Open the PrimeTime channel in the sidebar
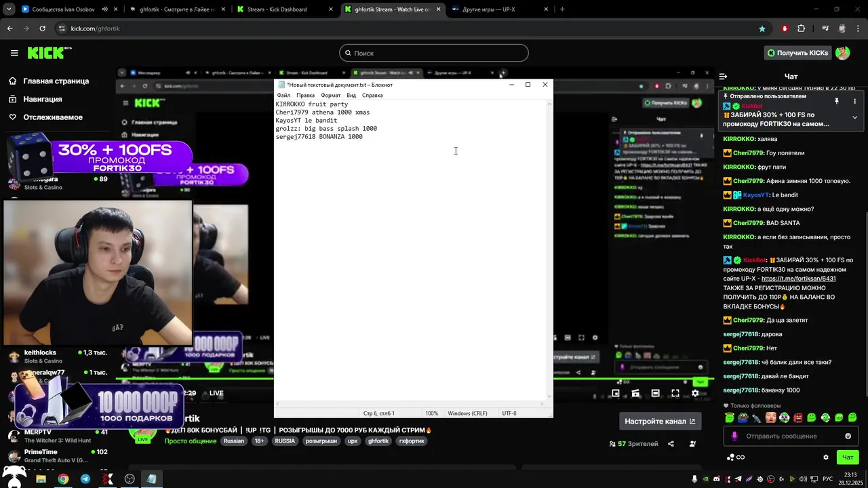This screenshot has width=868, height=488. pyautogui.click(x=58, y=455)
